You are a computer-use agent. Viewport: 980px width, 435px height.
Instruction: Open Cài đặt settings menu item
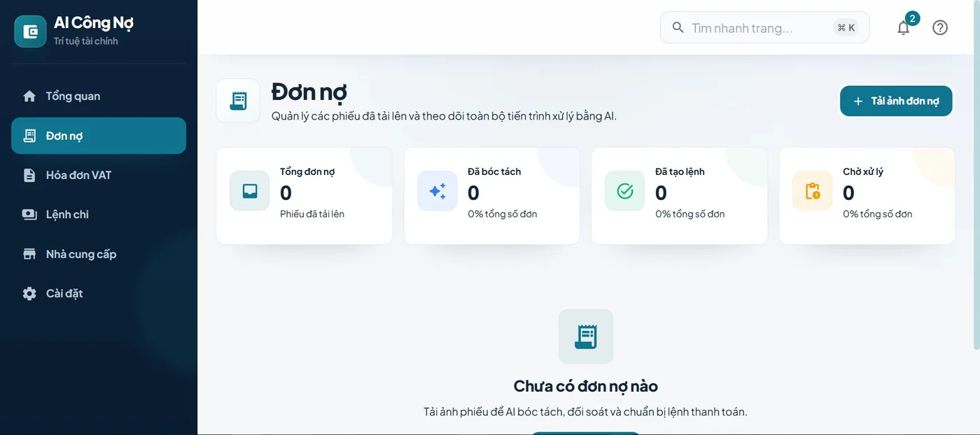[x=99, y=294]
